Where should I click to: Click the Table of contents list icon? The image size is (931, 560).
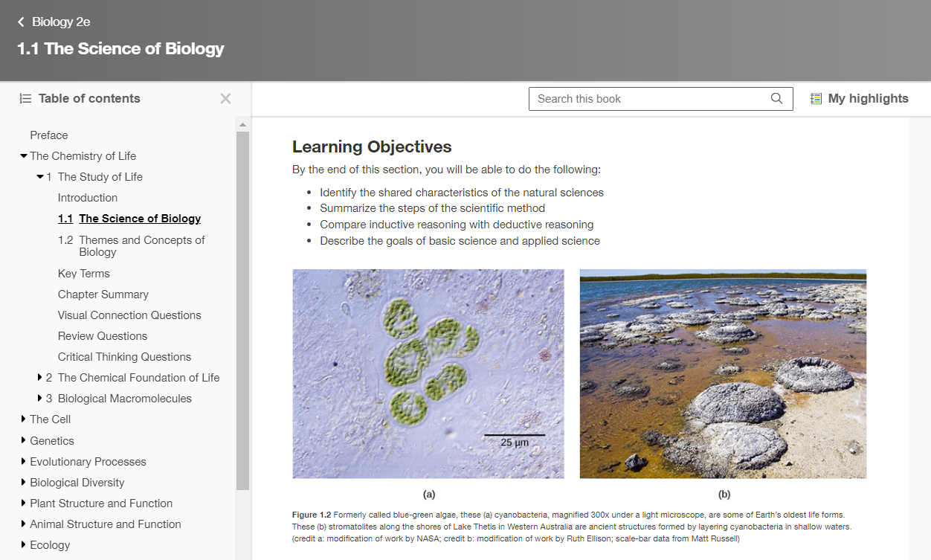click(25, 99)
